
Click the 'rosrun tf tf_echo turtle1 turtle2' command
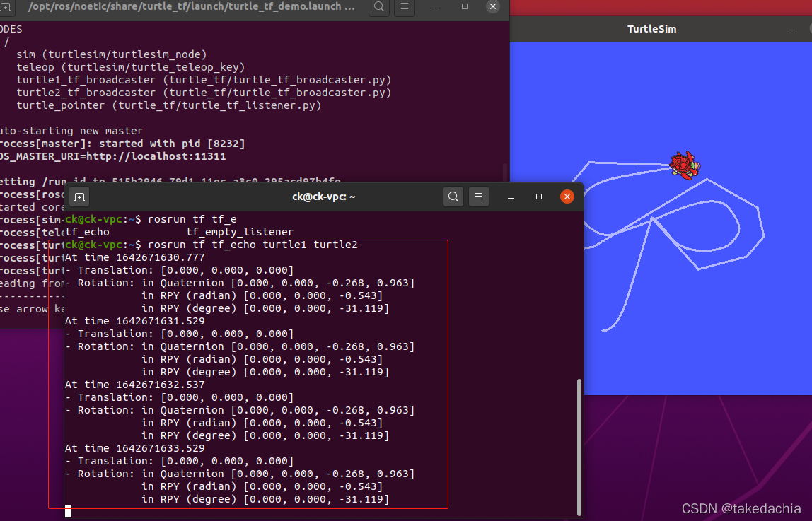pyautogui.click(x=253, y=245)
